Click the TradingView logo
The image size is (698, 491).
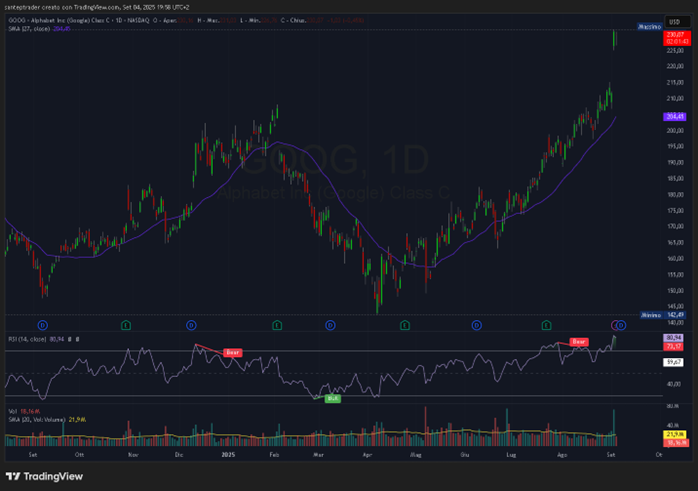[45, 476]
